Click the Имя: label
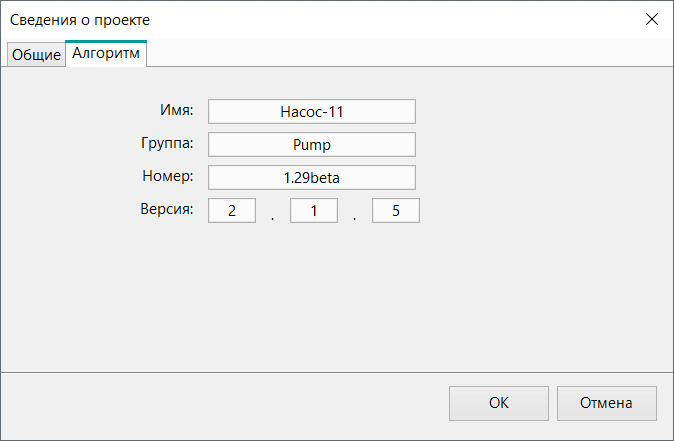Viewport: 674px width, 441px height. [x=176, y=110]
